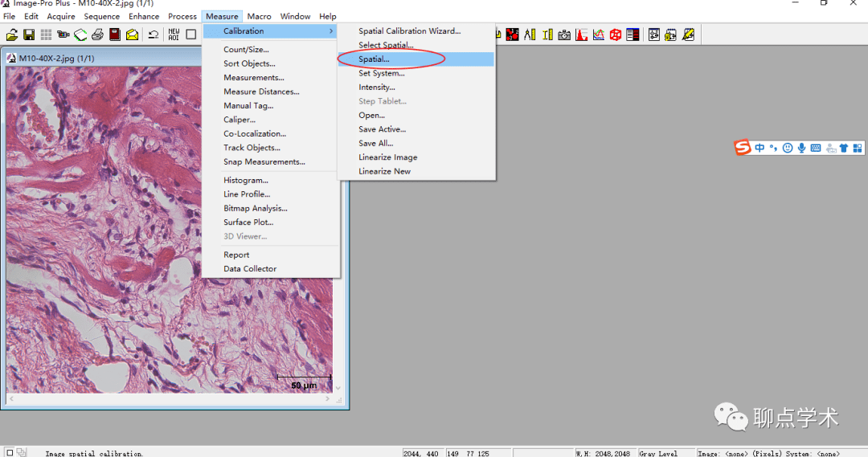Viewport: 868px width, 457px height.
Task: Click the Save floppy disk icon
Action: click(29, 35)
